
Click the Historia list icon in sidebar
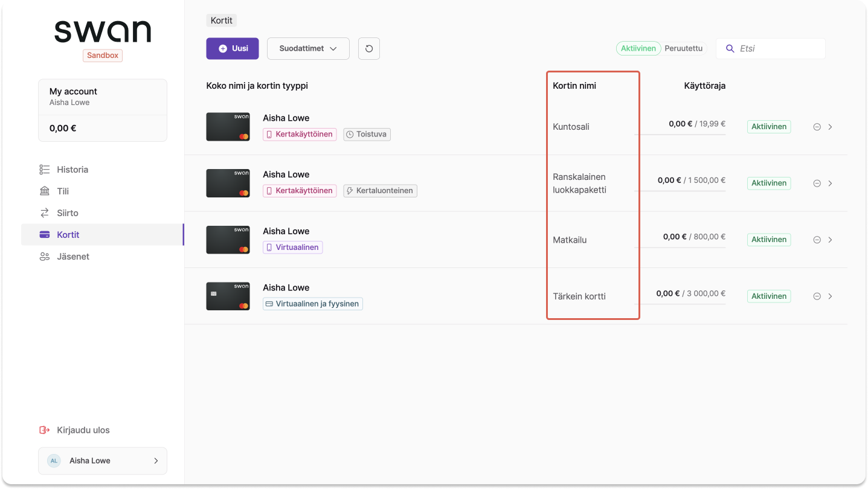[44, 170]
